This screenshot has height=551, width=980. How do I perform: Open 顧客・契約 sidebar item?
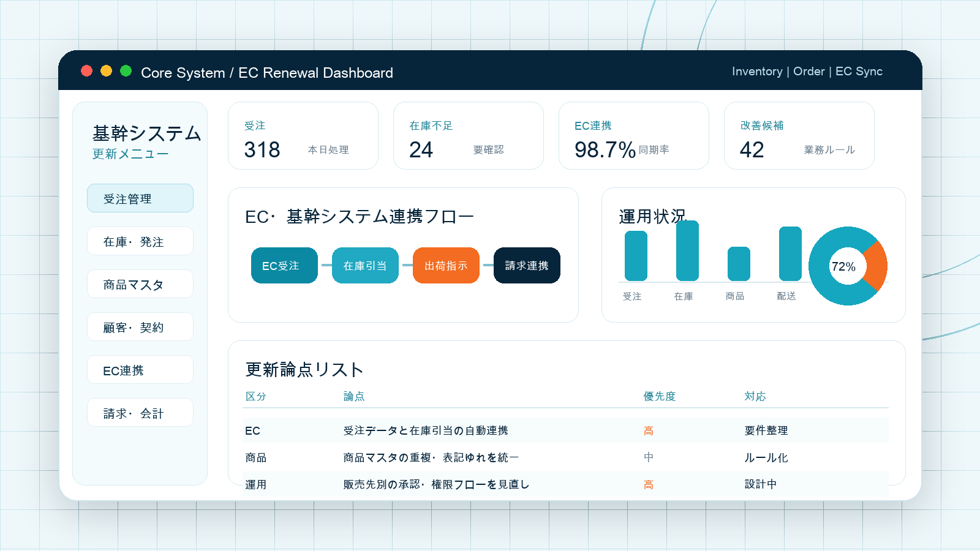click(x=140, y=327)
